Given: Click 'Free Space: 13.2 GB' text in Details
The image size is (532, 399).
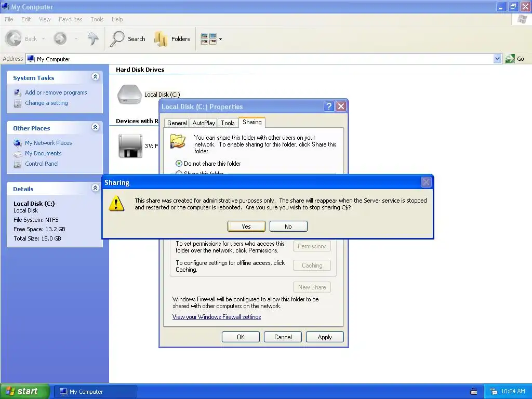Looking at the screenshot, I should click(39, 229).
